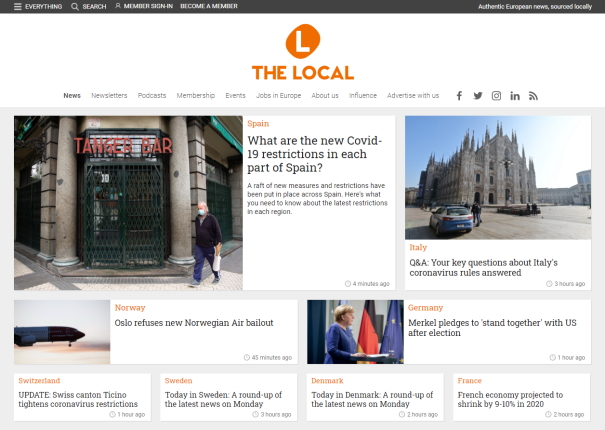Open the Influence navigation item
Viewport: 605px width, 430px height.
click(x=363, y=95)
